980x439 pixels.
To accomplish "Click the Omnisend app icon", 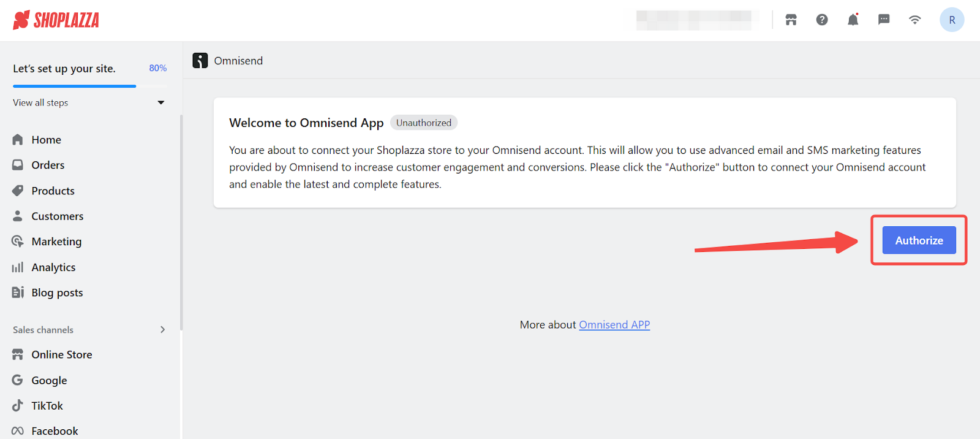I will tap(200, 60).
